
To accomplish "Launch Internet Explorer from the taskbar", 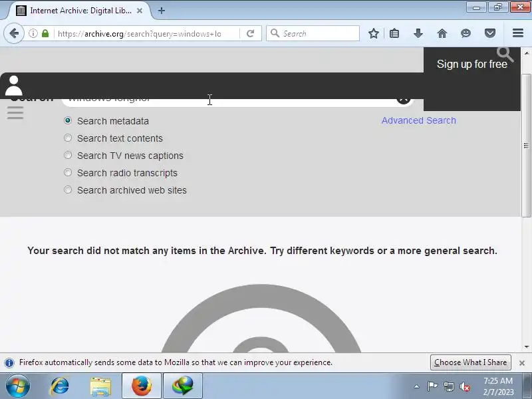I will pyautogui.click(x=60, y=386).
